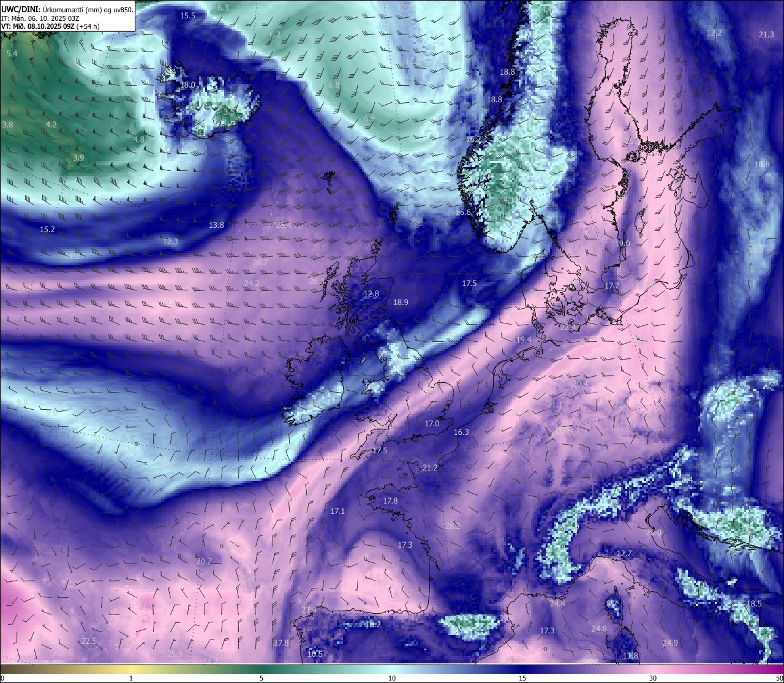The height and width of the screenshot is (683, 784).
Task: Click the 10.8 value near the right edge
Action: coord(762,164)
